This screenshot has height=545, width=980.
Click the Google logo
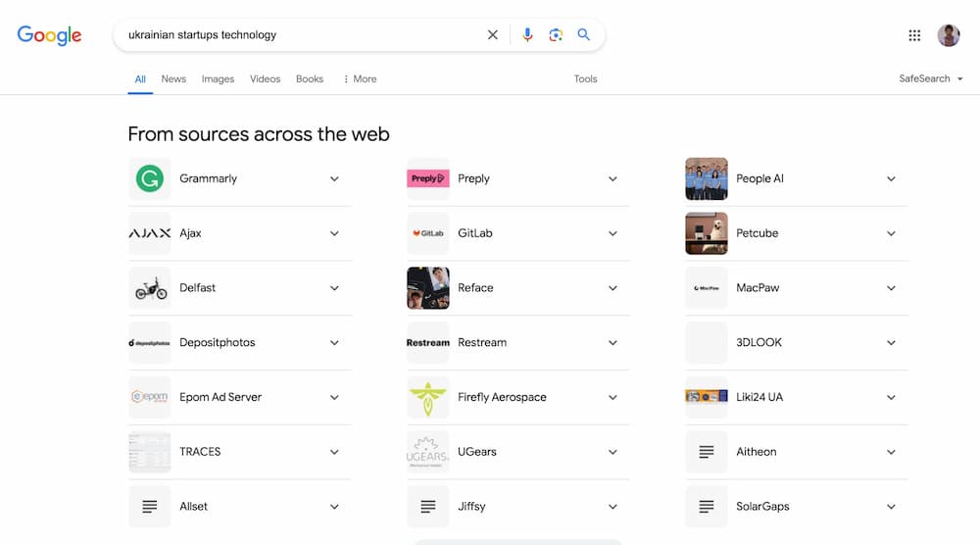[x=49, y=35]
